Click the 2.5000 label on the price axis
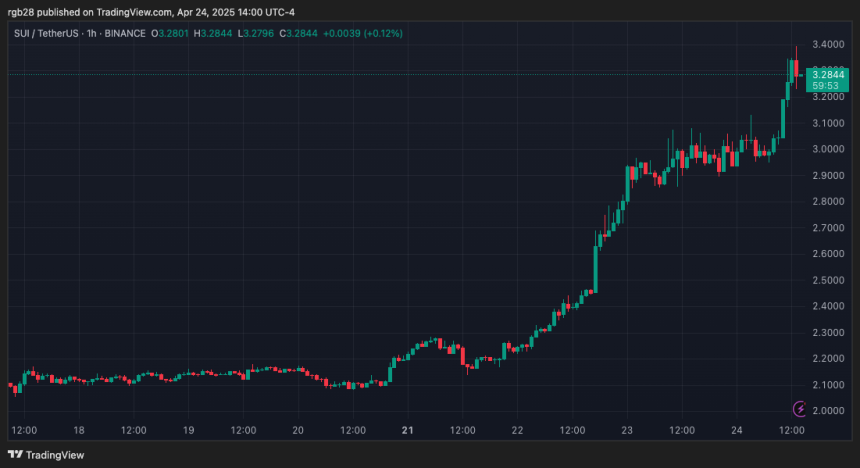 click(x=826, y=280)
